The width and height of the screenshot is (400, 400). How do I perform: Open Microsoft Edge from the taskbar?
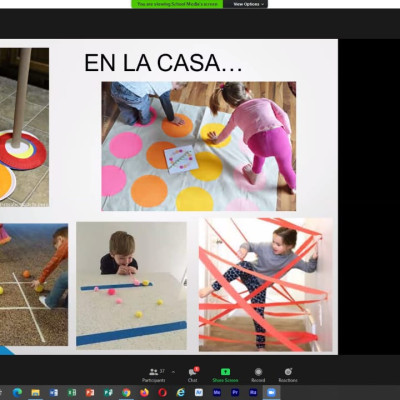point(17,393)
